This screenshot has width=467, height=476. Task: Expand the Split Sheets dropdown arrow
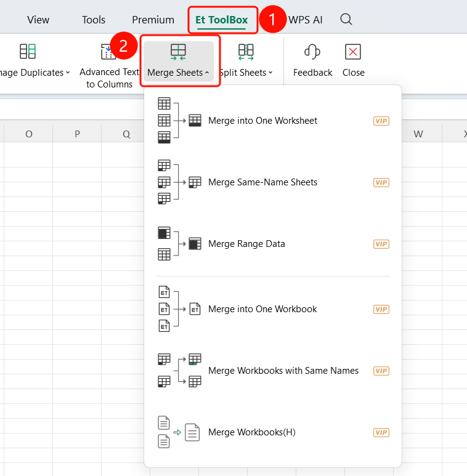point(270,73)
